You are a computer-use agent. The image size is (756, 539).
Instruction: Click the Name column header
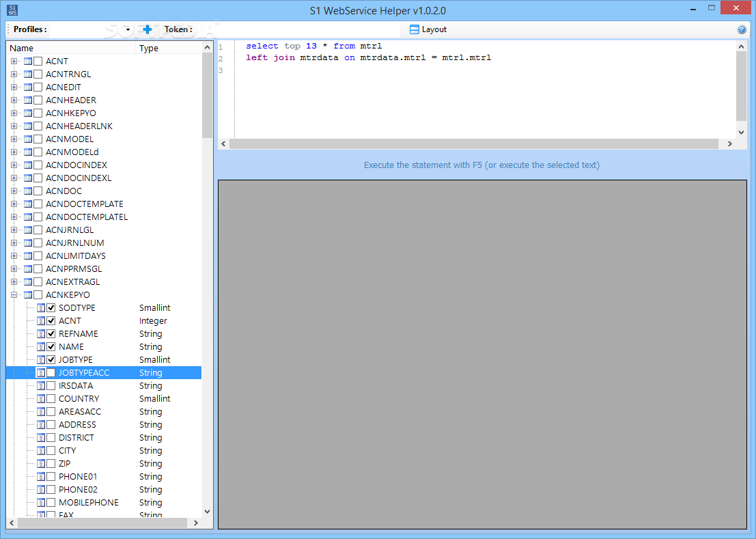pyautogui.click(x=71, y=48)
